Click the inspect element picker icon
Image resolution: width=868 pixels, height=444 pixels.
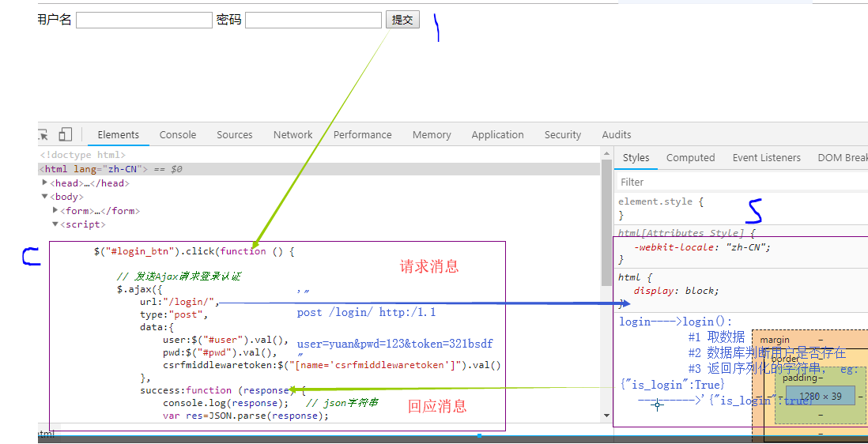[x=43, y=134]
